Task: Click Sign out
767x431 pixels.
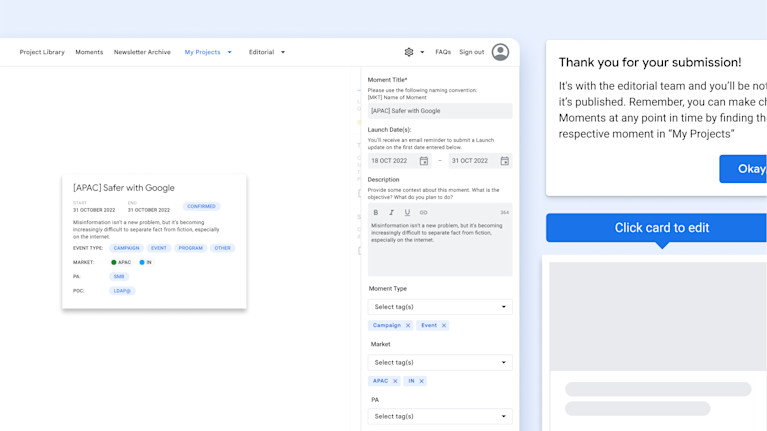Action: (472, 52)
